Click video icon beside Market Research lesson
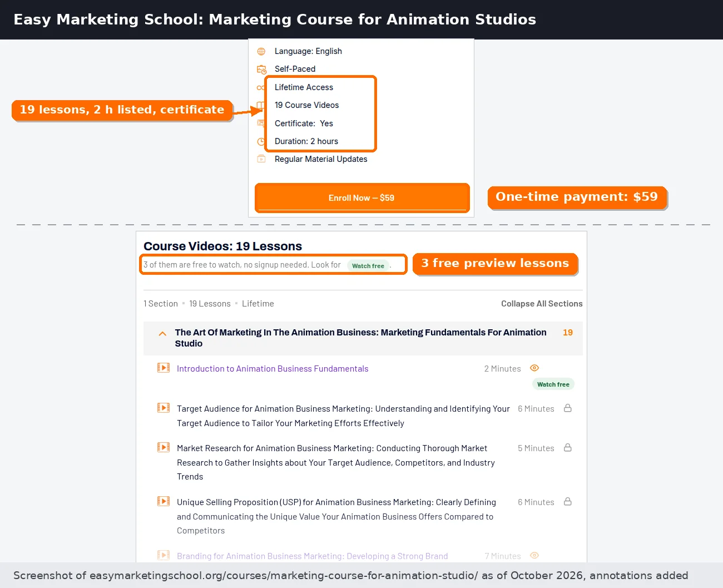The height and width of the screenshot is (588, 723). 164,447
